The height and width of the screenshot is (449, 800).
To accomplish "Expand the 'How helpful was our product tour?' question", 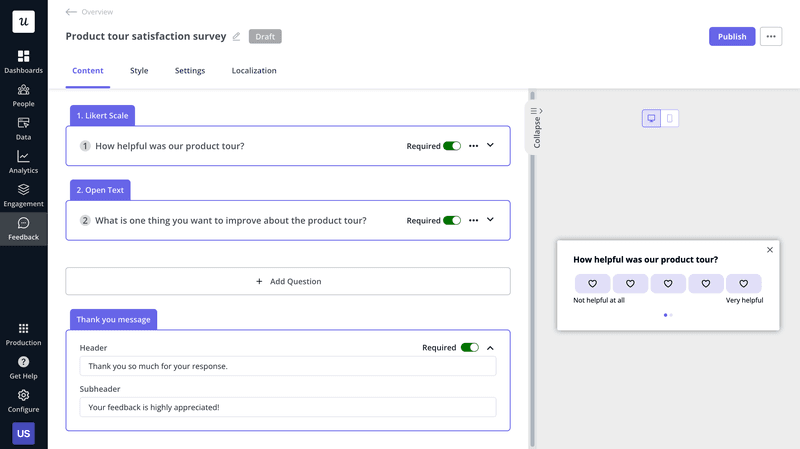I will 490,146.
